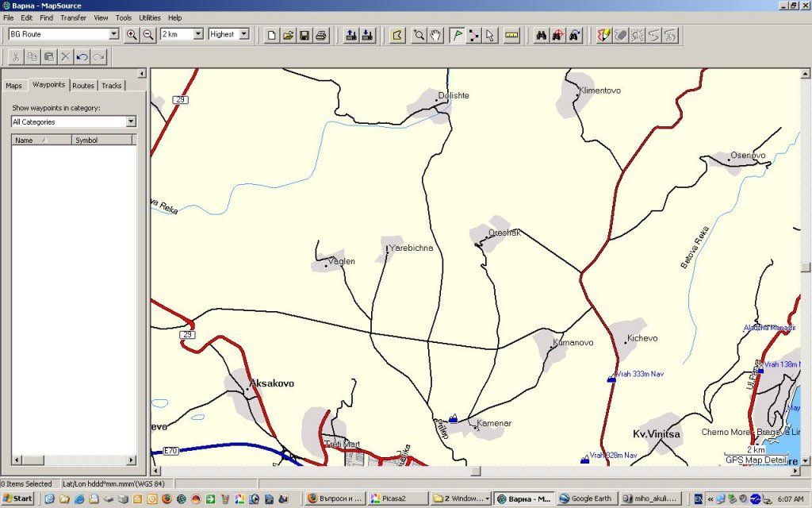Screen dimensions: 812x508
Task: Collapse the left panel with arrow button
Action: pyautogui.click(x=141, y=73)
